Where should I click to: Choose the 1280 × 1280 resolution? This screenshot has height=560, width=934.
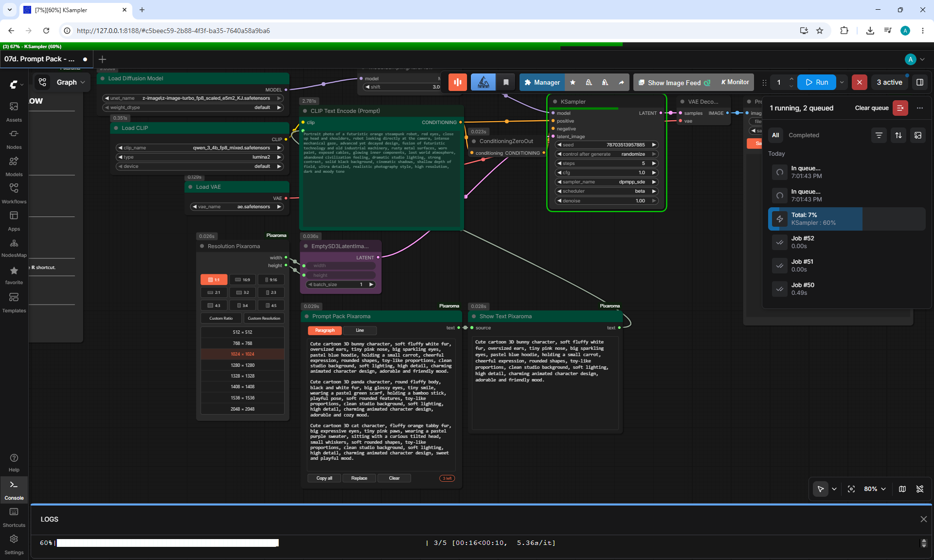[242, 365]
